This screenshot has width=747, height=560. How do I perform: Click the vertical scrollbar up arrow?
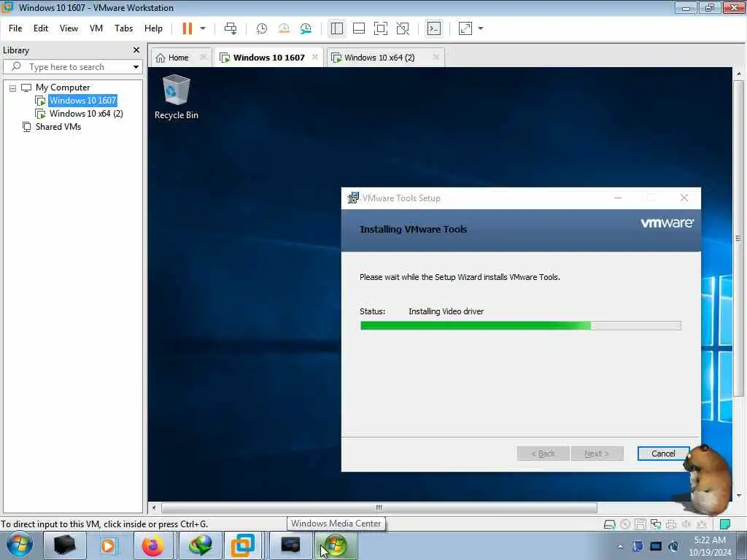pyautogui.click(x=738, y=74)
